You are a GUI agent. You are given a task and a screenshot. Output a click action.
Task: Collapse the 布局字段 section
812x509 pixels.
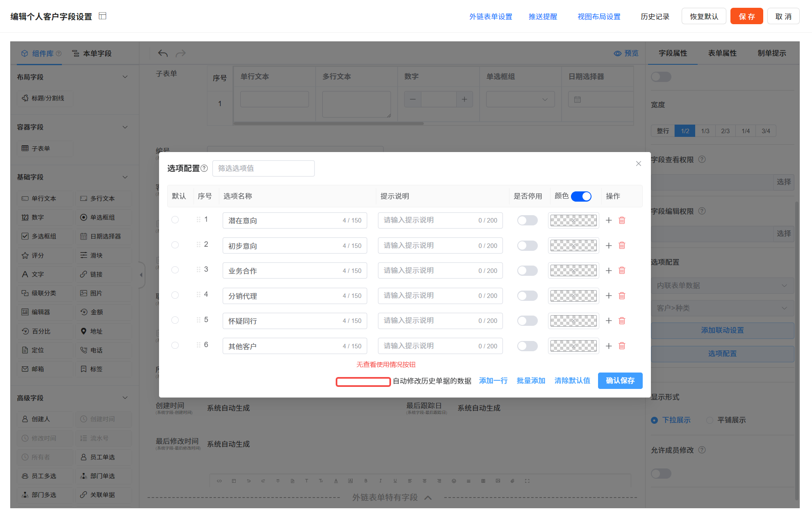click(125, 77)
